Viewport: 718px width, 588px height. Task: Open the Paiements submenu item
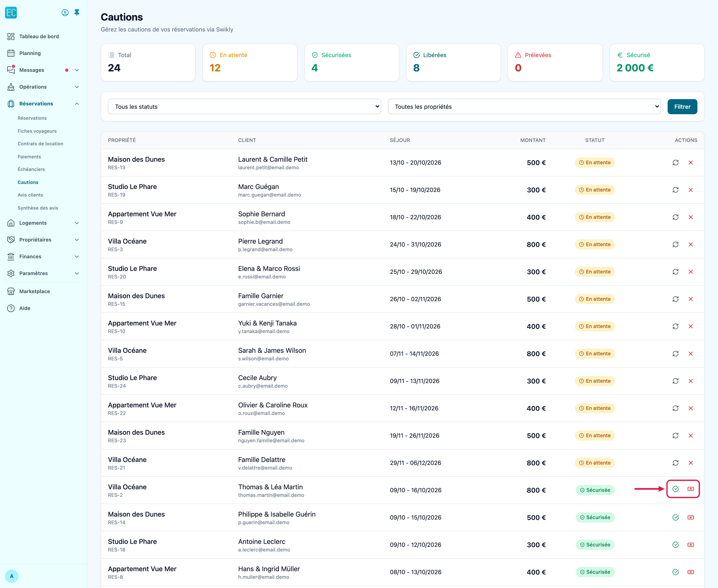click(29, 156)
